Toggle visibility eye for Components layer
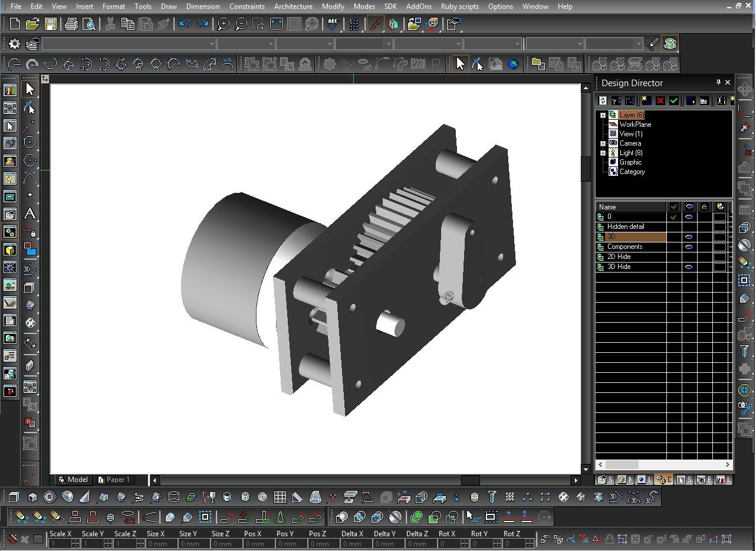The height and width of the screenshot is (551, 756). (x=689, y=247)
